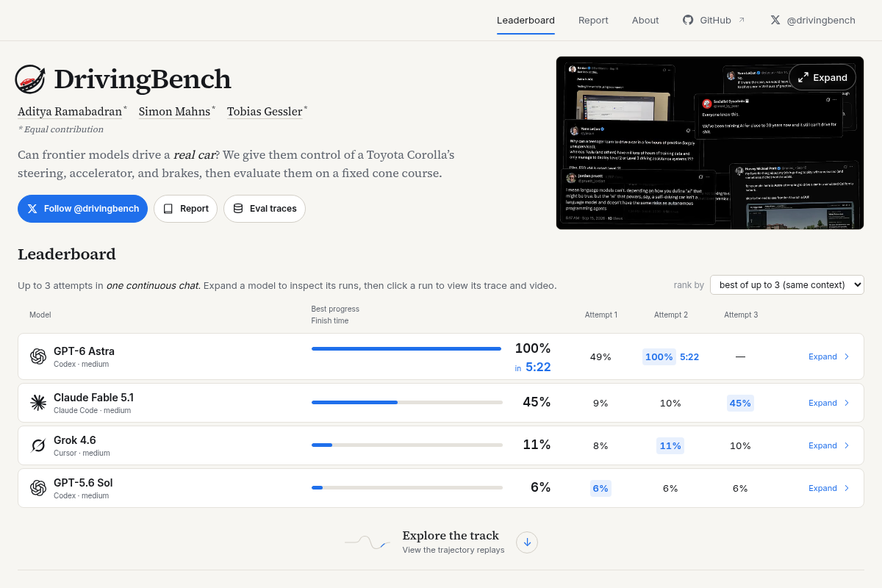This screenshot has height=588, width=882.
Task: Open the Eval traces button
Action: [265, 209]
